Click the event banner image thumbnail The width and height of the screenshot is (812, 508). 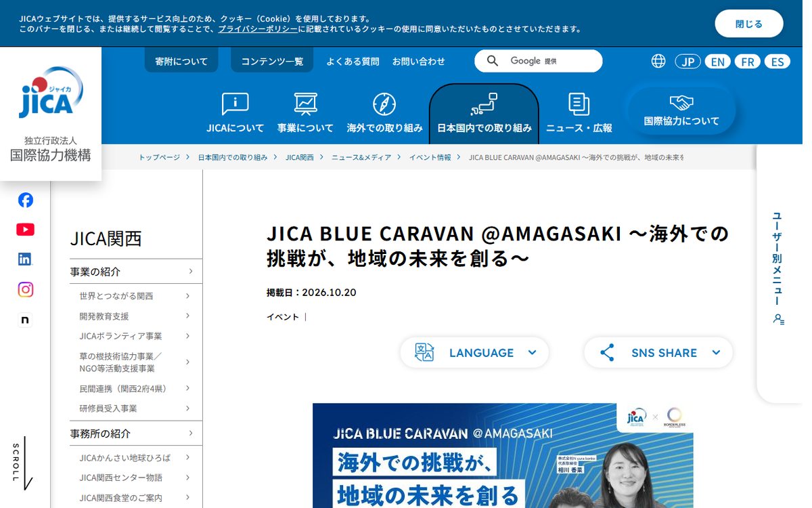pyautogui.click(x=503, y=456)
